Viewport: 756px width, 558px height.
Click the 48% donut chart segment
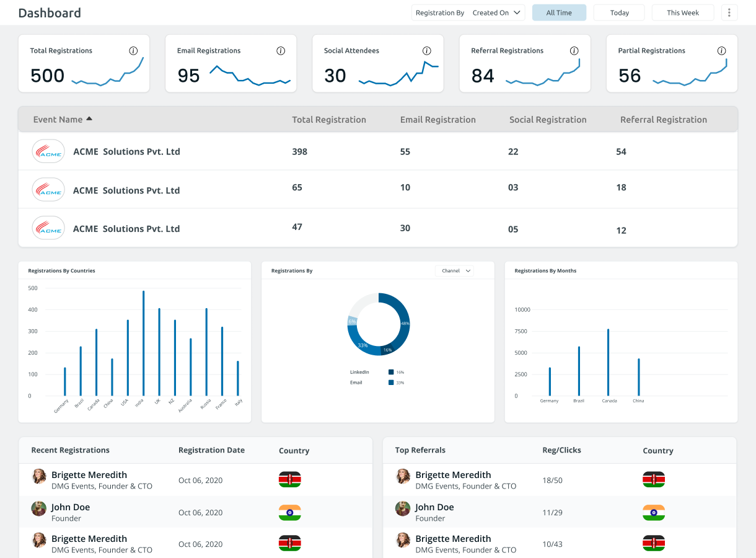[404, 321]
